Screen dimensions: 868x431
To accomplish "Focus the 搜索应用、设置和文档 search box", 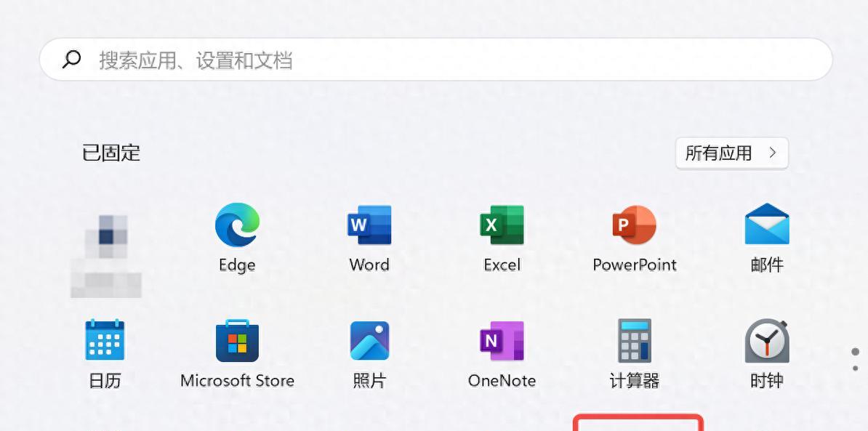I will tap(435, 60).
